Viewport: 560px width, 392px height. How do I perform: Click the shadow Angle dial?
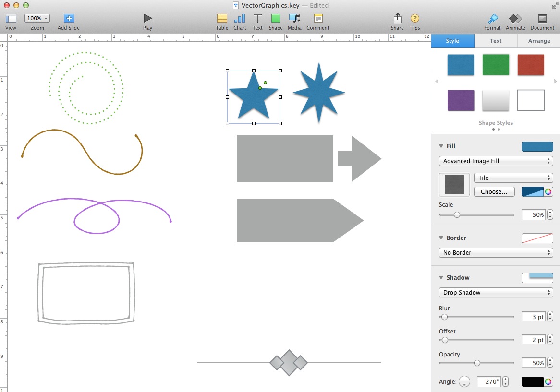[x=464, y=381]
